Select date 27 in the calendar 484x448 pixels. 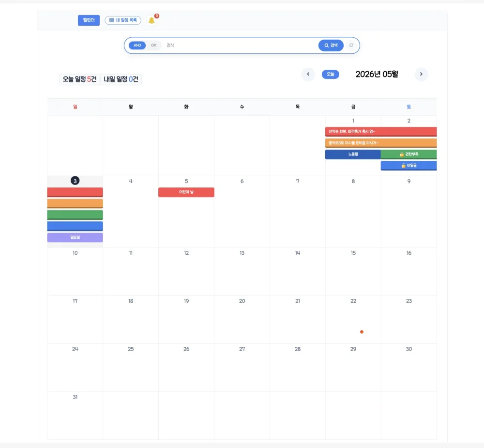(242, 349)
